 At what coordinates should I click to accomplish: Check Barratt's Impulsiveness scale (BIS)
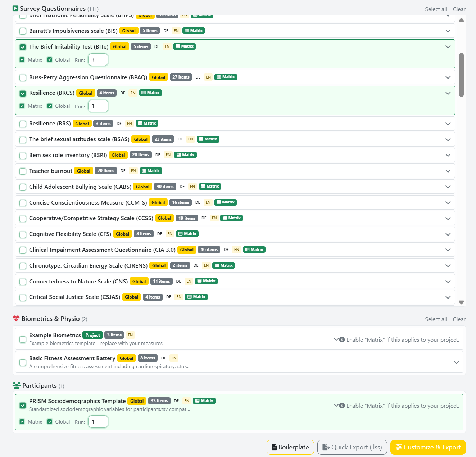pyautogui.click(x=23, y=31)
